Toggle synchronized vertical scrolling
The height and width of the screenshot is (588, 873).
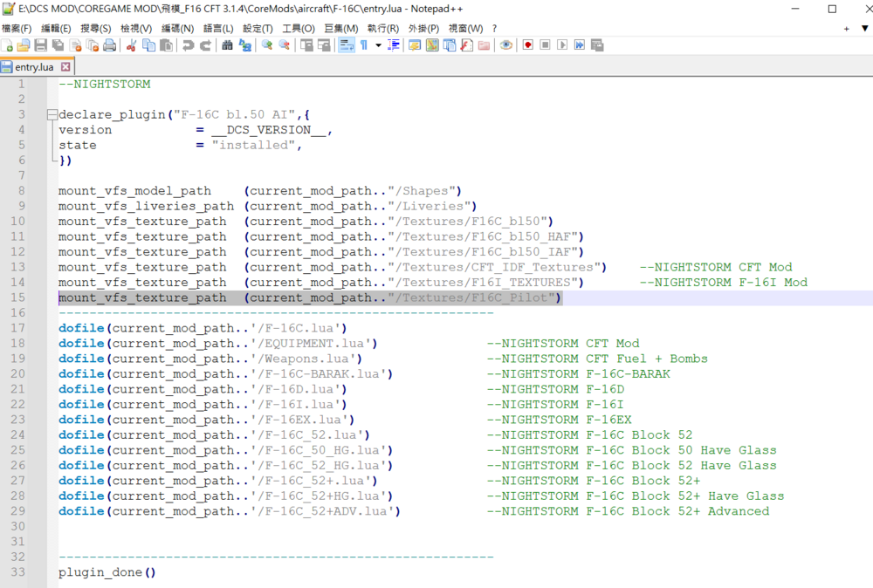[306, 45]
